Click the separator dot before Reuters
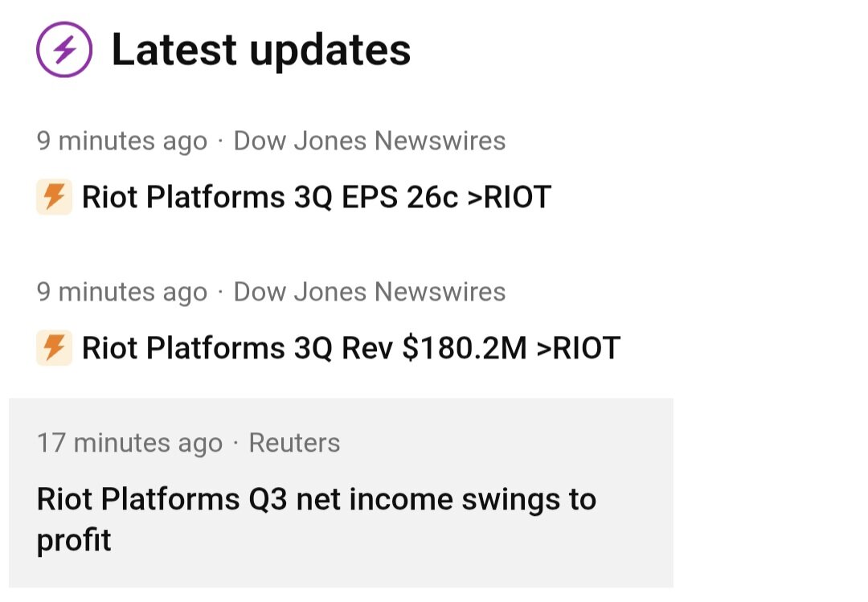Viewport: 868px width, 602px height. coord(235,443)
